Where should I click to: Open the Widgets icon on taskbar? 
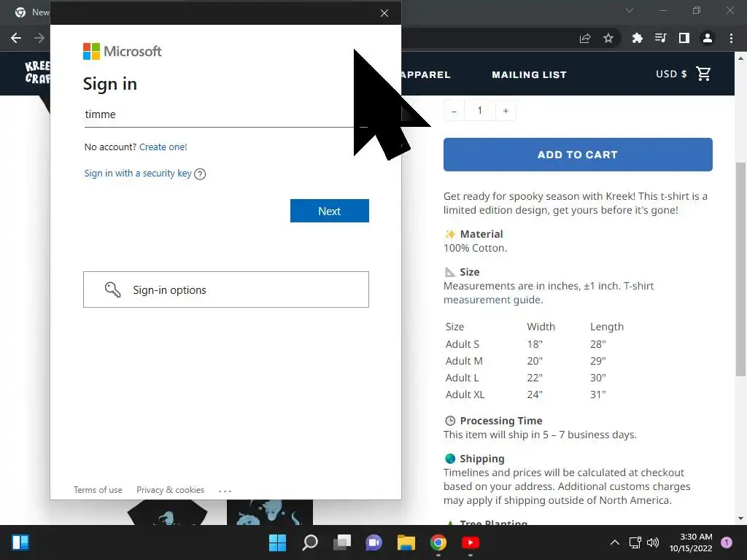[20, 542]
